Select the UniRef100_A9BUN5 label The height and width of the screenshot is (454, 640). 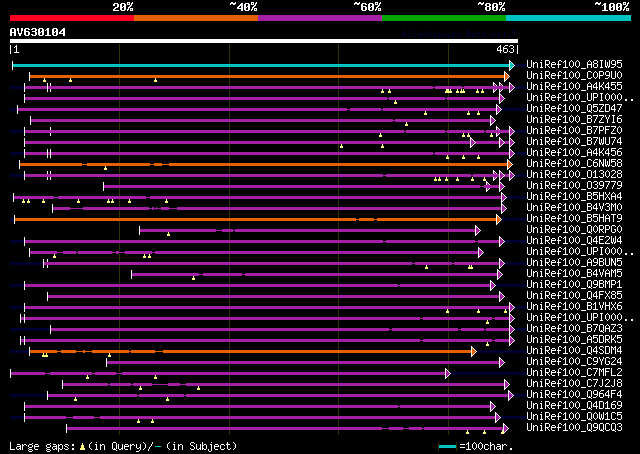(x=574, y=263)
